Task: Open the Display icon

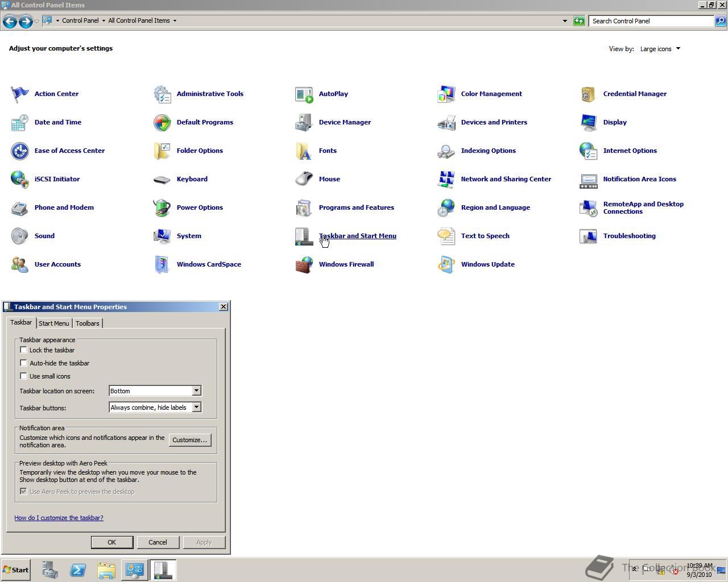Action: (x=589, y=122)
